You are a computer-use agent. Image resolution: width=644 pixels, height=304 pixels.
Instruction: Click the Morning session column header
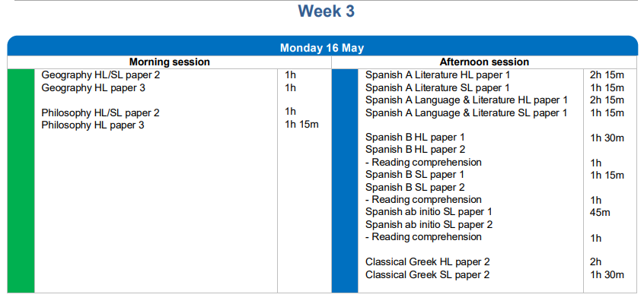click(x=169, y=62)
